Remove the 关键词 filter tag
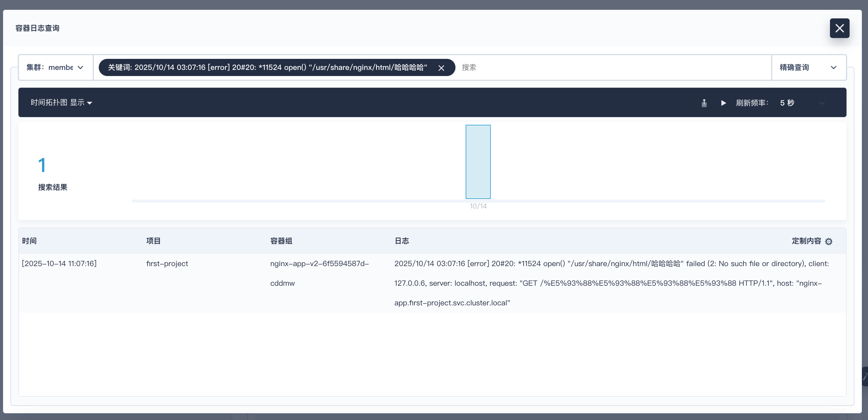The height and width of the screenshot is (420, 868). pos(441,68)
